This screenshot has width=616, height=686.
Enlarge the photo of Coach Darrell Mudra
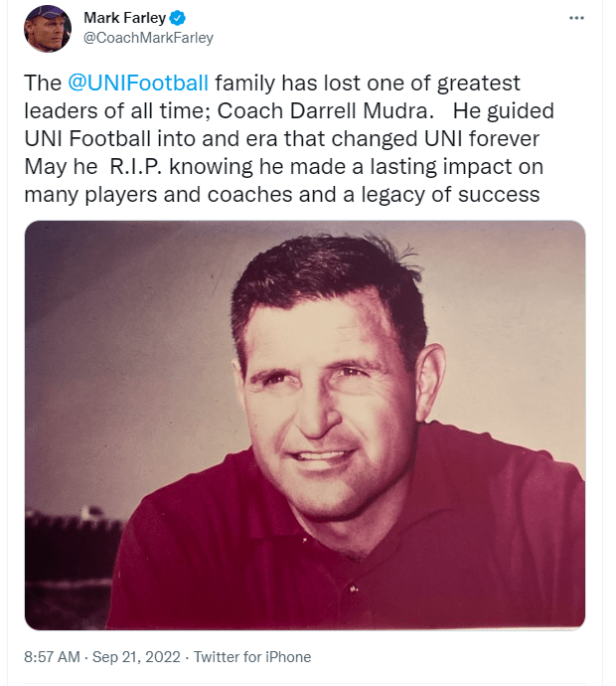click(305, 425)
